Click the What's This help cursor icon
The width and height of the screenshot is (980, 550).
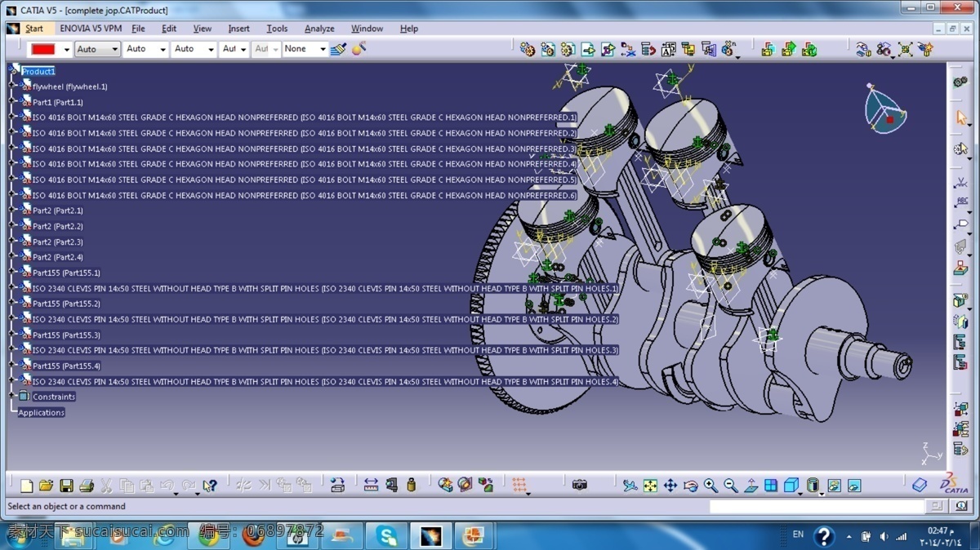[209, 486]
